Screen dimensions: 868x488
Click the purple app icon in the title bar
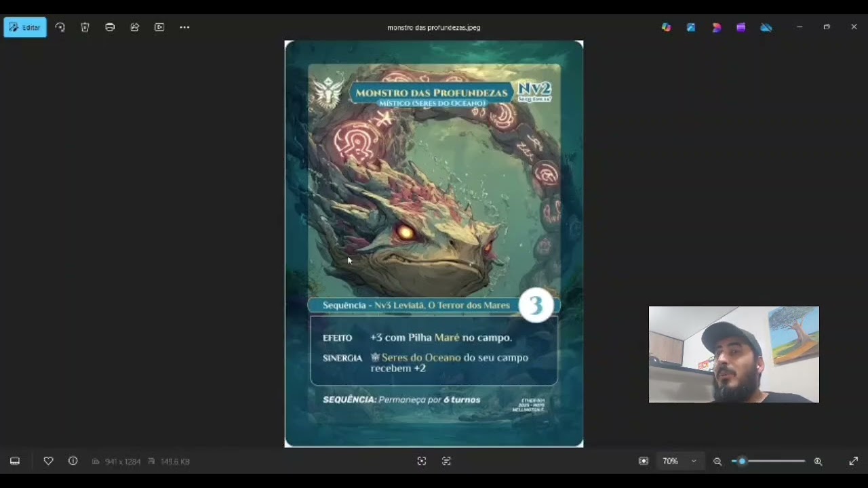pyautogui.click(x=741, y=27)
